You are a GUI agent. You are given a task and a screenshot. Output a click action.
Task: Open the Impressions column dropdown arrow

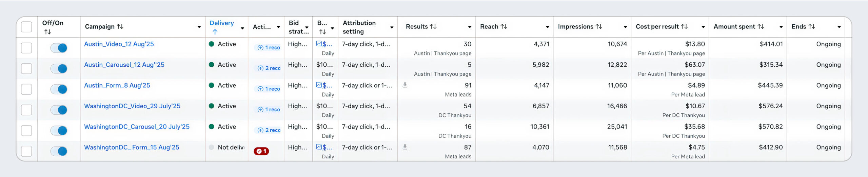(x=625, y=27)
